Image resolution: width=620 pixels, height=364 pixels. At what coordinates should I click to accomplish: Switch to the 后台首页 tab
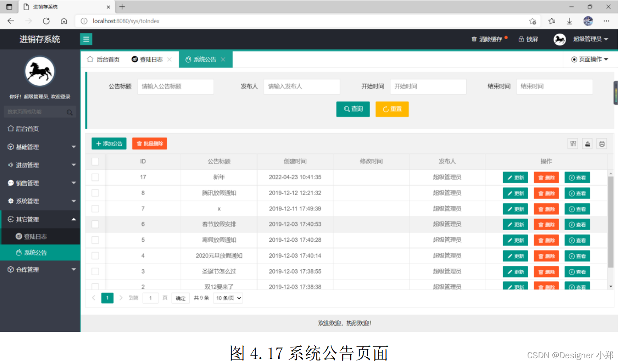pos(103,60)
